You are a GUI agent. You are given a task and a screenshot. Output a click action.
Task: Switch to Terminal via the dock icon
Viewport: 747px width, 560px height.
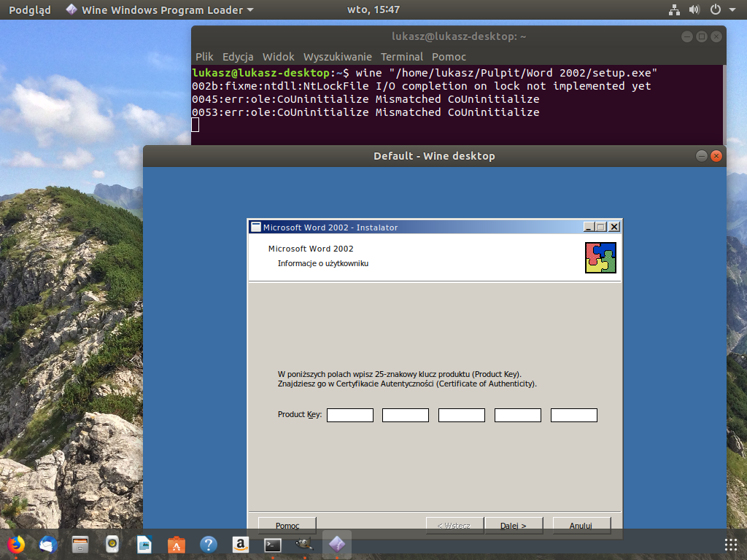[273, 544]
